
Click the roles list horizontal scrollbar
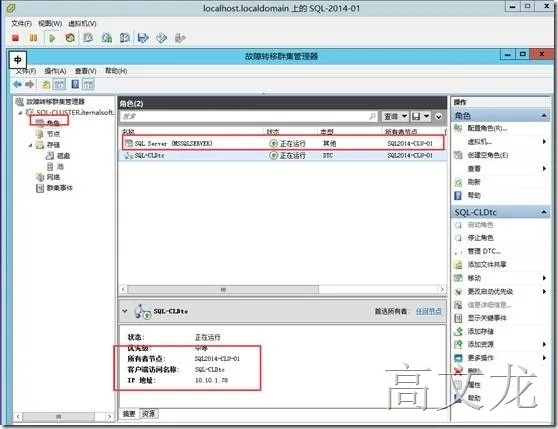[283, 289]
